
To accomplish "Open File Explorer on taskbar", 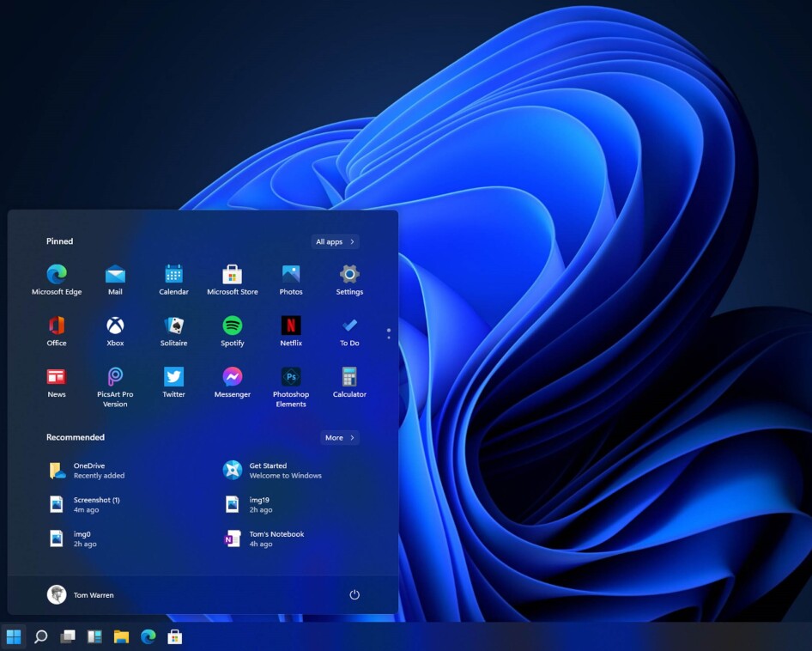I will click(x=121, y=636).
